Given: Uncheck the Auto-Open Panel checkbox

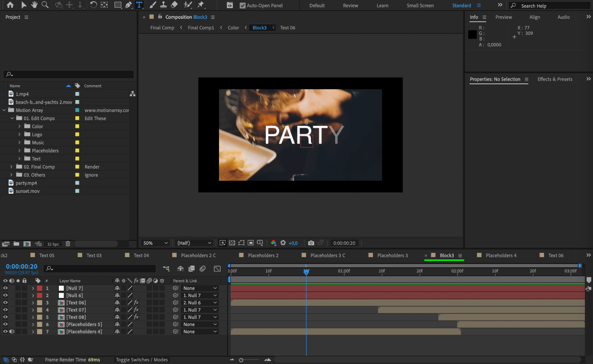Looking at the screenshot, I should [x=242, y=5].
